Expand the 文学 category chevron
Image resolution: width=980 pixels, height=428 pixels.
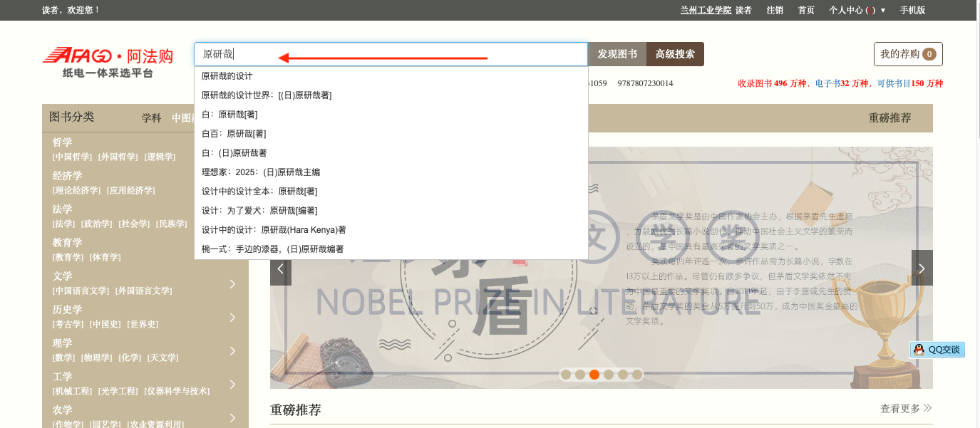tap(232, 284)
